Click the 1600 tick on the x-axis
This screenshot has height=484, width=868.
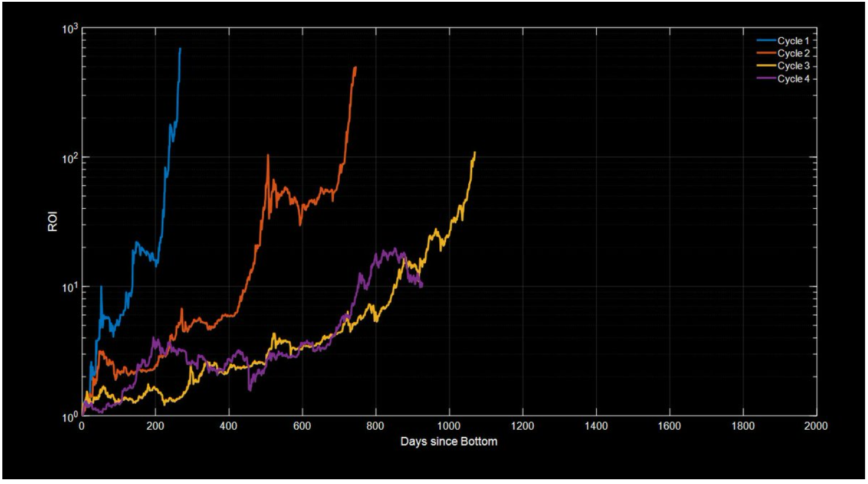pos(669,426)
